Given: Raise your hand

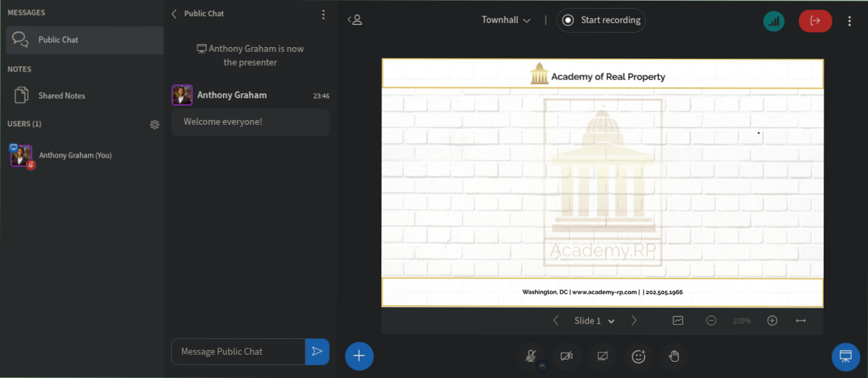Looking at the screenshot, I should point(674,355).
